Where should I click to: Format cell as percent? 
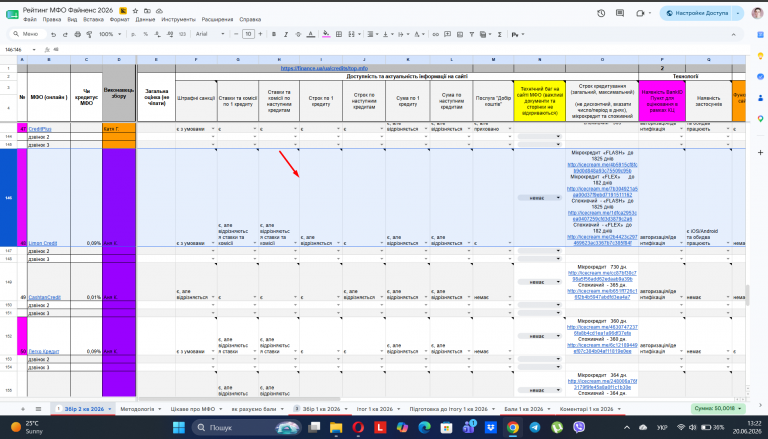(145, 34)
